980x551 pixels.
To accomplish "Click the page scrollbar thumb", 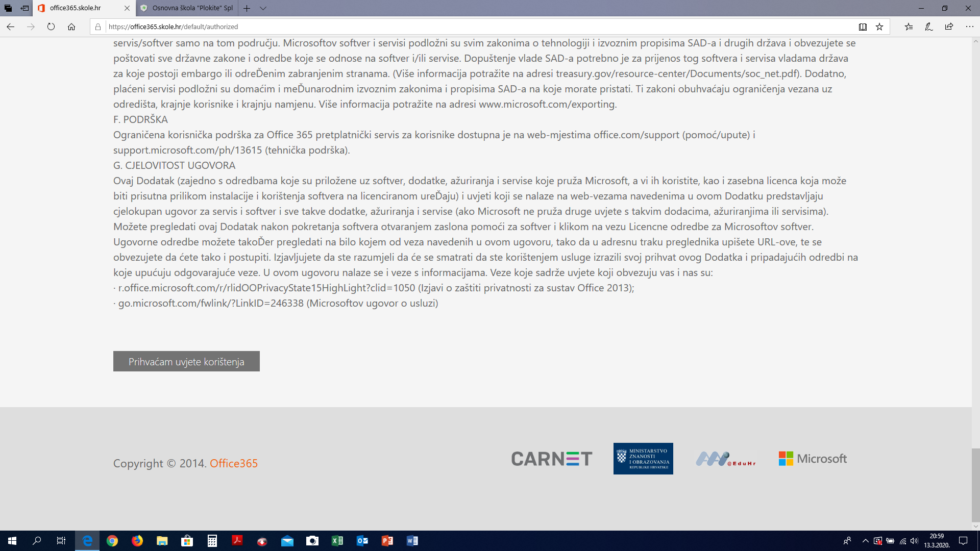I will pos(975,485).
